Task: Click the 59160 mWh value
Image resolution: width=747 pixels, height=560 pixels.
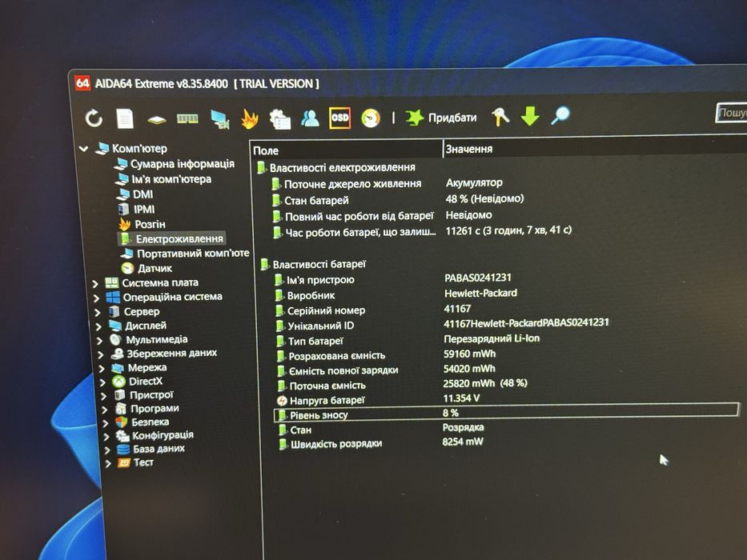Action: point(469,354)
